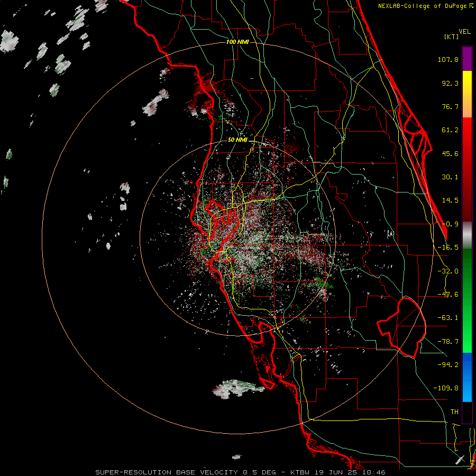476x476 pixels.
Task: Click the -0.9 velocity scale value
Action: tap(450, 224)
